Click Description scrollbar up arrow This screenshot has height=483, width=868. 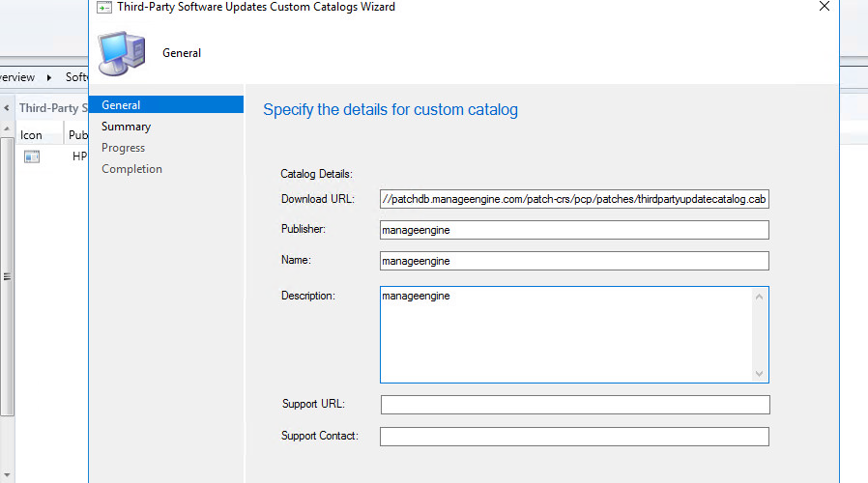click(x=759, y=298)
